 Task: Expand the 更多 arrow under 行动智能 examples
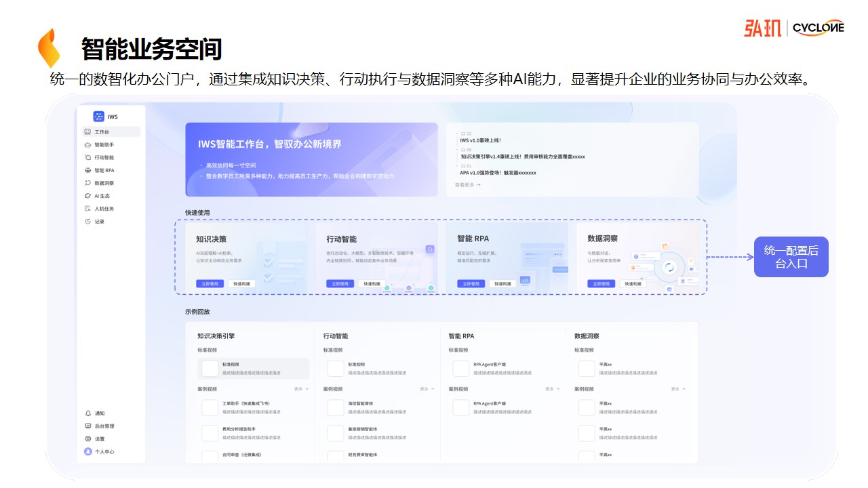[x=424, y=389]
